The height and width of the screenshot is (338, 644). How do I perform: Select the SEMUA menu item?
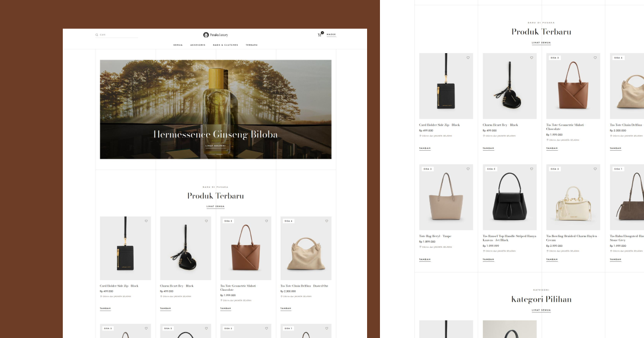pos(178,45)
